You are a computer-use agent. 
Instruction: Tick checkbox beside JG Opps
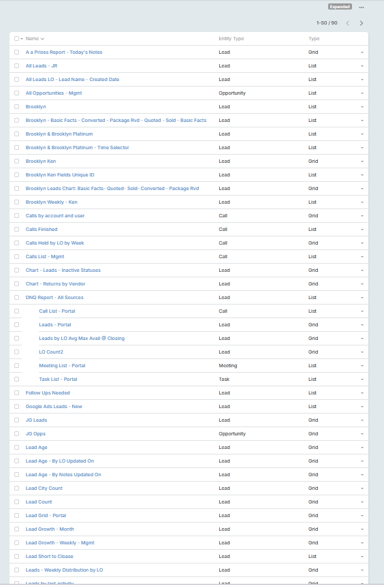pyautogui.click(x=16, y=433)
